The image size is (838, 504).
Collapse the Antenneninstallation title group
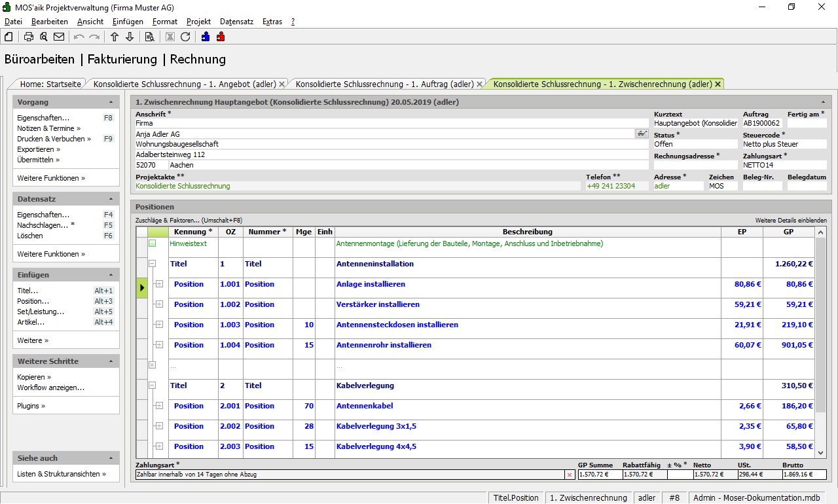[x=152, y=264]
